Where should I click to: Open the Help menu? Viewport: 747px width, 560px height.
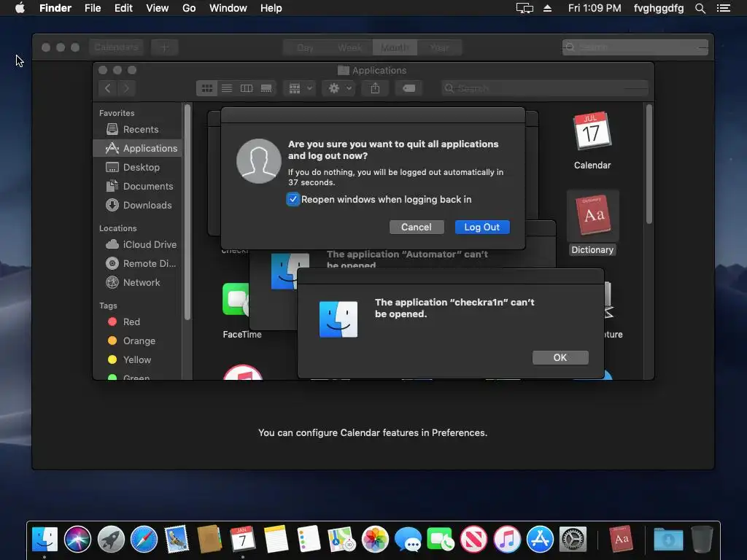tap(271, 8)
